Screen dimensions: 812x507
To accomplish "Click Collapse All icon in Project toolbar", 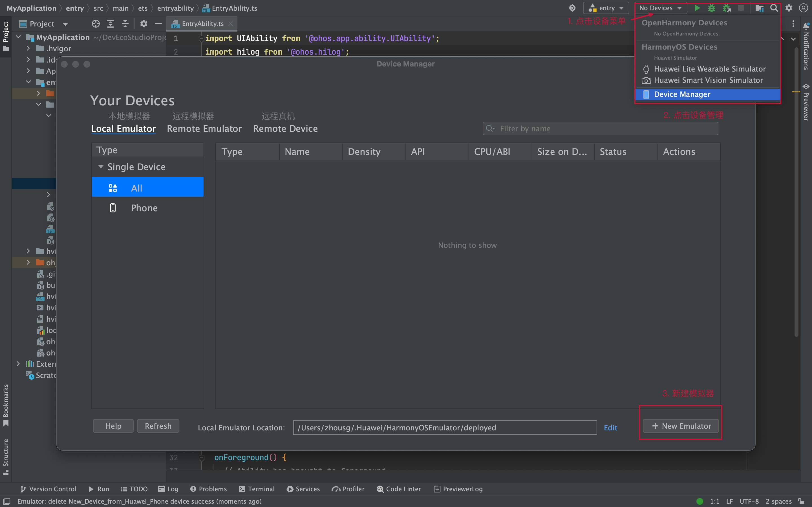I will coord(125,24).
